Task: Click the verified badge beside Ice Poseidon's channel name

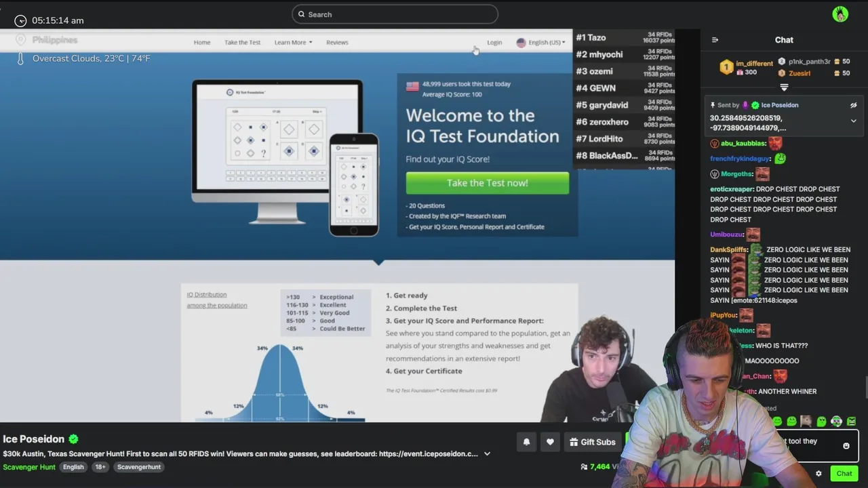Action: pos(73,439)
